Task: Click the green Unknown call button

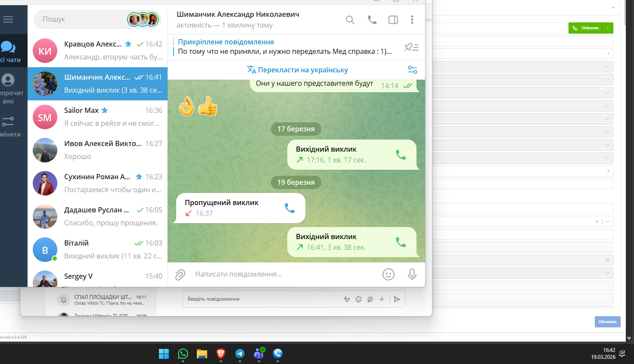Action: pyautogui.click(x=585, y=28)
